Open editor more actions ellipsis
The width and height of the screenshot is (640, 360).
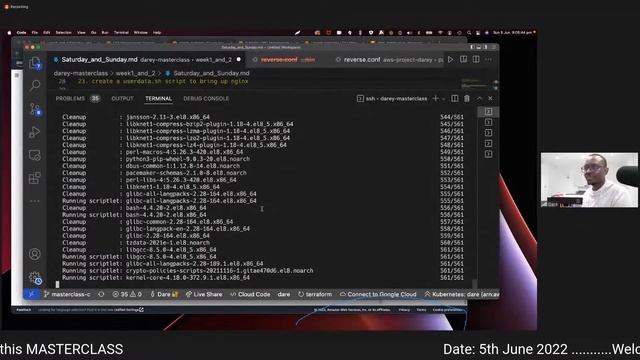tap(489, 60)
